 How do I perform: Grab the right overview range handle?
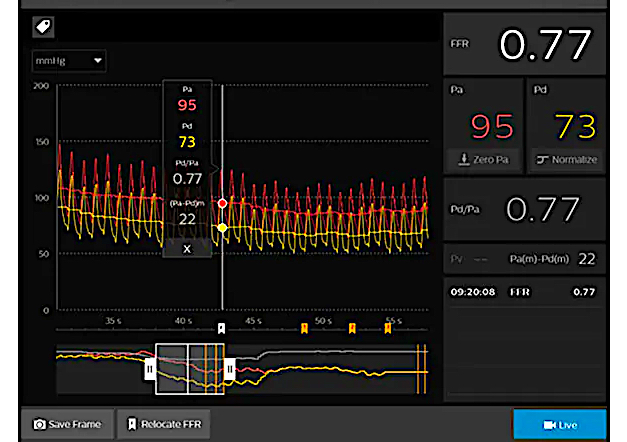[229, 369]
